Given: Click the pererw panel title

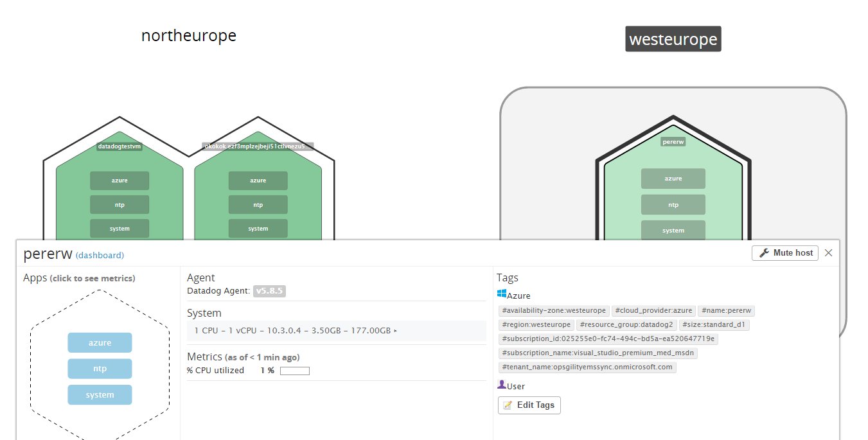Looking at the screenshot, I should point(48,254).
